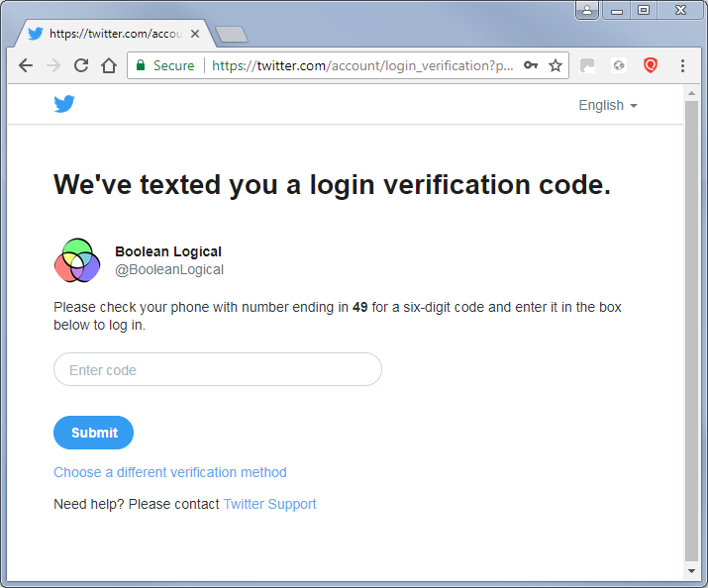Close the Twitter tab
The width and height of the screenshot is (708, 588).
pos(195,34)
